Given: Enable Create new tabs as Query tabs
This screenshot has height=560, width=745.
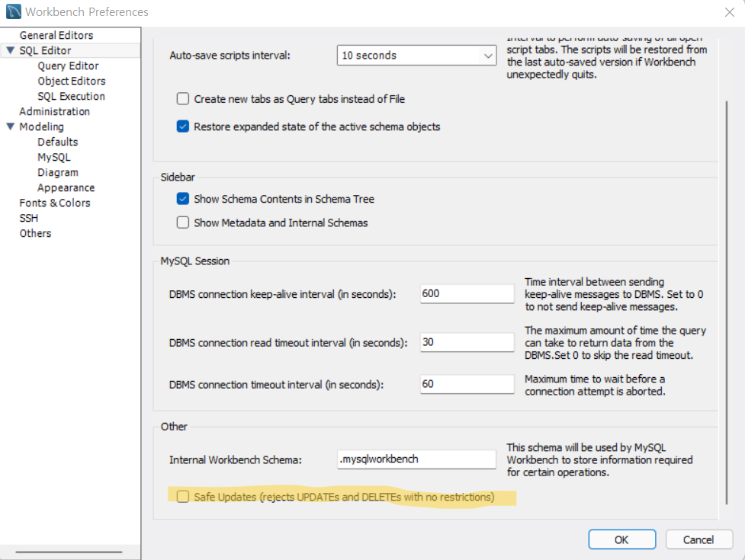Looking at the screenshot, I should click(183, 99).
